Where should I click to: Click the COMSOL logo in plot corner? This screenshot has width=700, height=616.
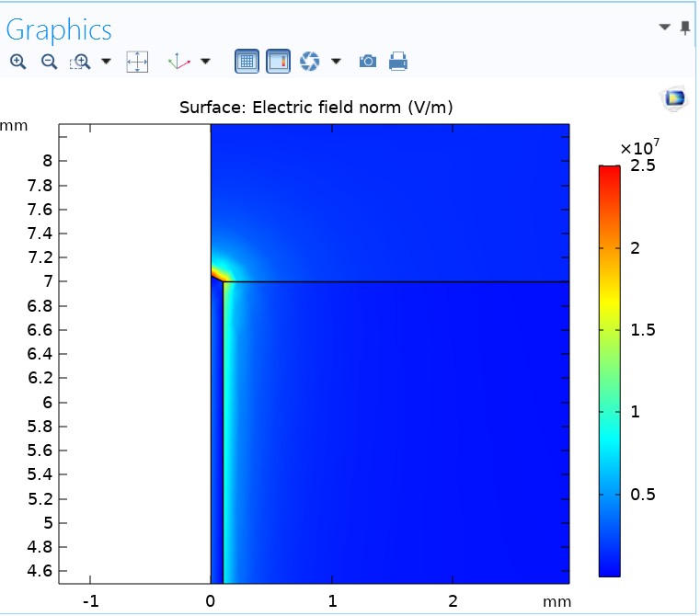click(x=674, y=98)
